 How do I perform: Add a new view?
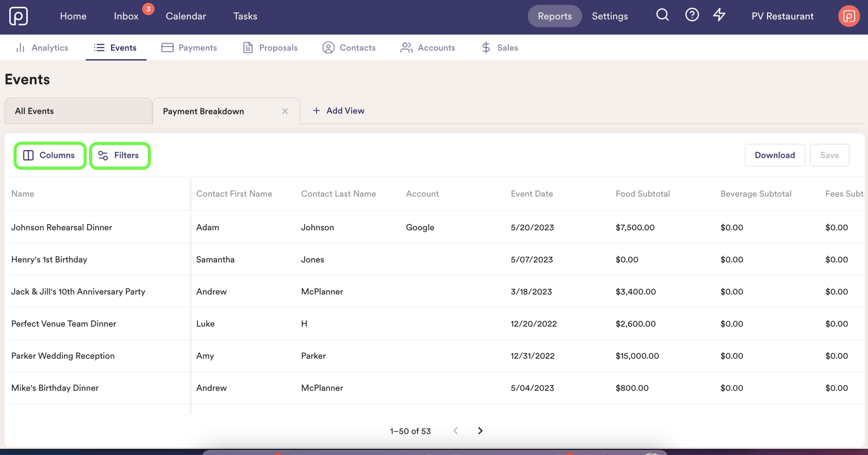(x=338, y=111)
